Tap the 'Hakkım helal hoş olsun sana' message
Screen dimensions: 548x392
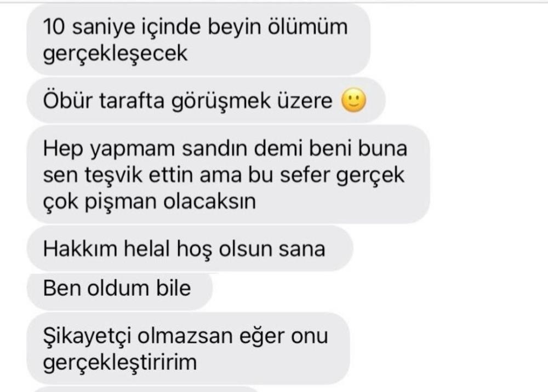coord(190,249)
